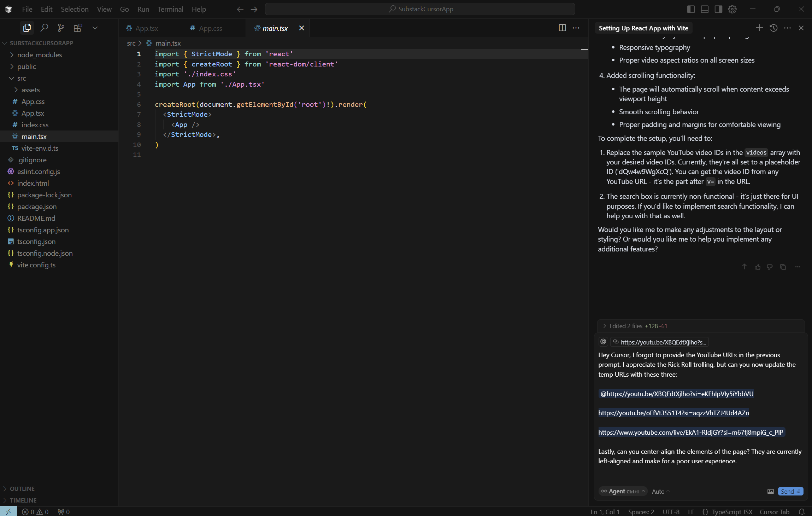Click the split editor right icon
The height and width of the screenshot is (516, 812).
tap(562, 28)
